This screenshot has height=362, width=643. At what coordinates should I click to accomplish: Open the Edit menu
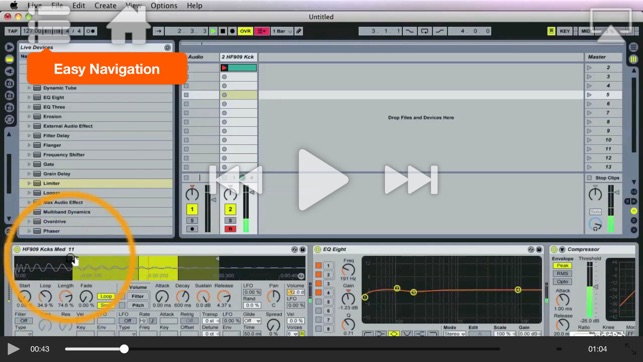(78, 6)
